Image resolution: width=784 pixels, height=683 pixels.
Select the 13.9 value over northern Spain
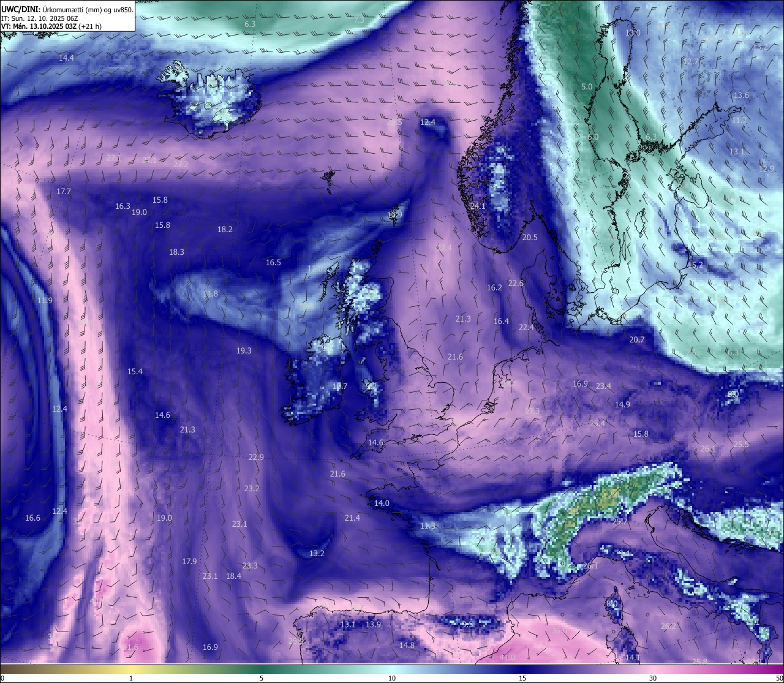pos(373,625)
